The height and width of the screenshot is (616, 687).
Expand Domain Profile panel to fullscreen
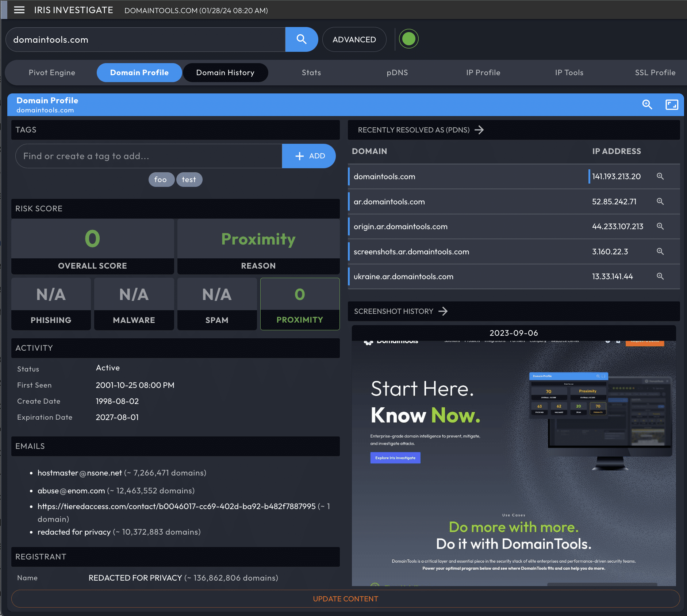[x=672, y=105]
